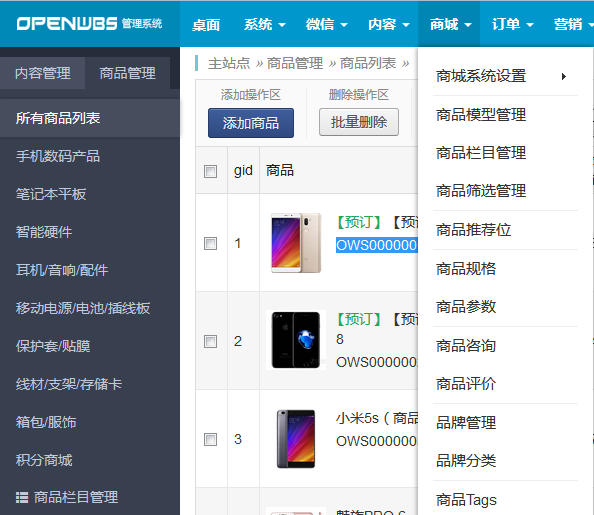Toggle the select-all checkbox in table header
Screen dimensions: 594x515
tap(210, 171)
